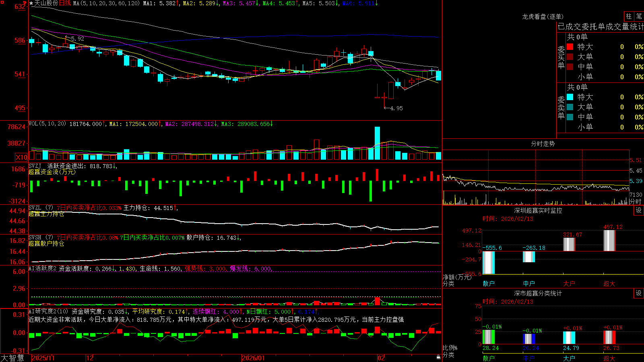Click the cyan 特大 sell-order swatch
The image size is (644, 362).
570,97
